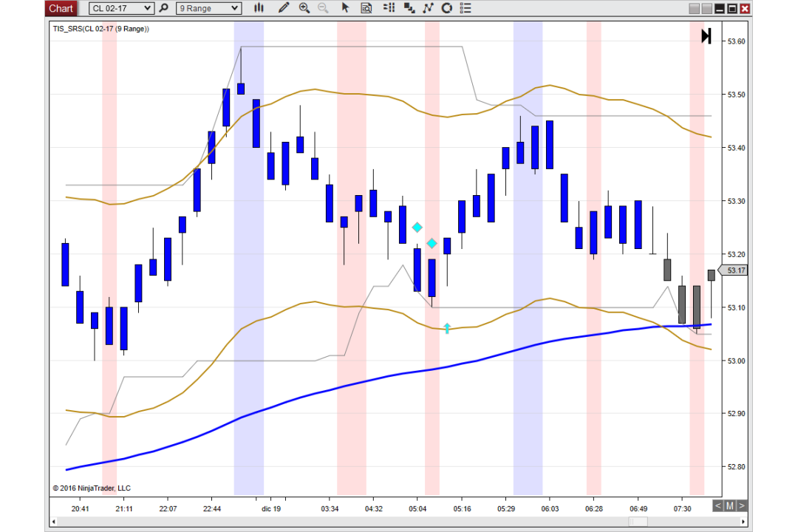Click the horizontal scrollbar thumb
The image size is (798, 532).
pos(638,522)
